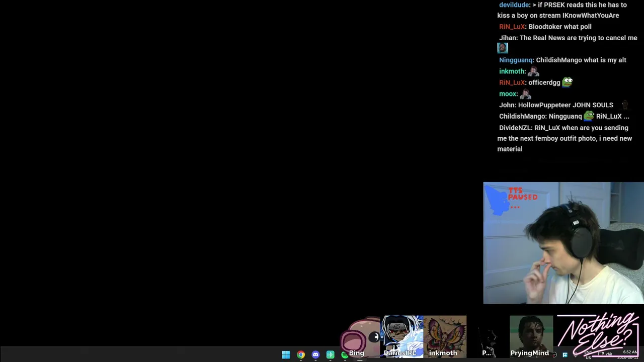
Task: Click the 'Bloodtoker what poll' message text
Action: point(560,27)
